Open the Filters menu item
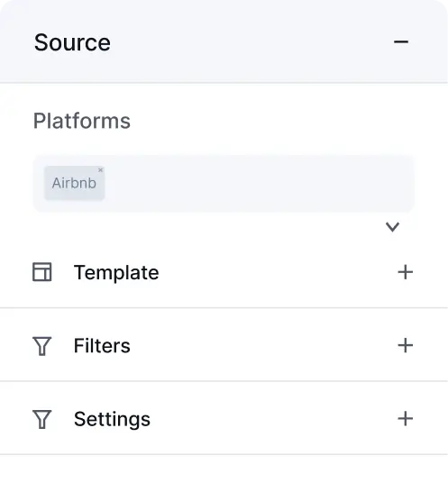 coord(224,345)
